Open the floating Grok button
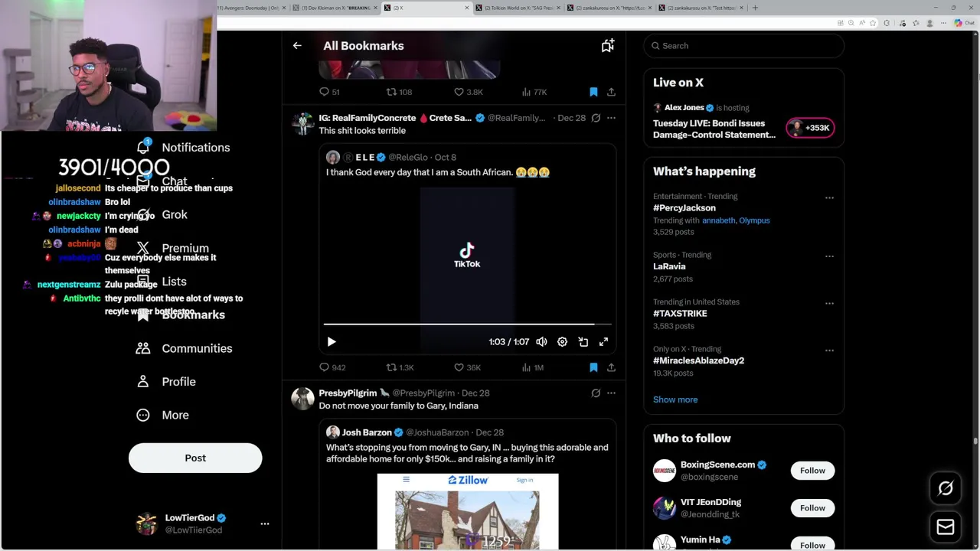 (946, 488)
